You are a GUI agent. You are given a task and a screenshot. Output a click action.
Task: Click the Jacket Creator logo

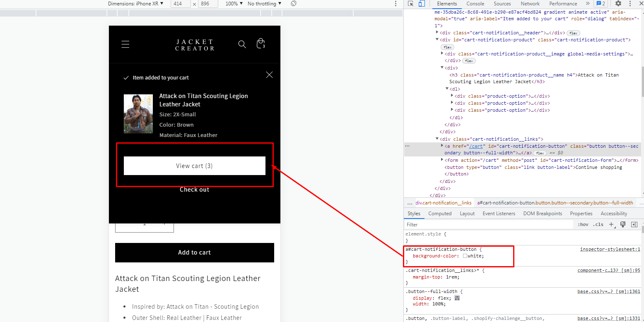tap(195, 45)
